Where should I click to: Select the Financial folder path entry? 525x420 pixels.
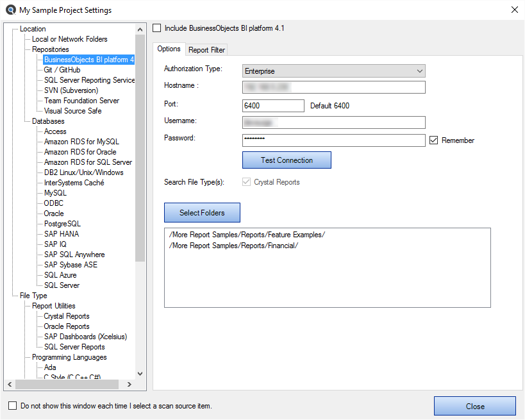tap(233, 246)
